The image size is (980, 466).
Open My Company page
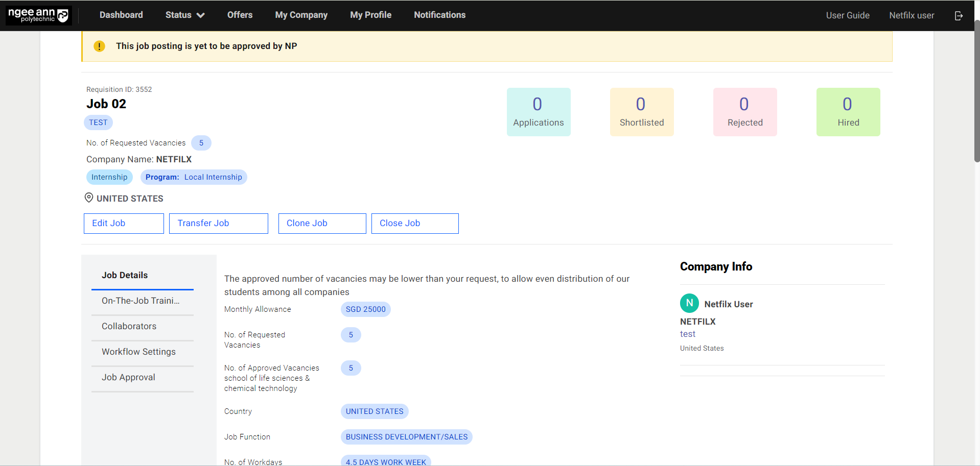[301, 15]
